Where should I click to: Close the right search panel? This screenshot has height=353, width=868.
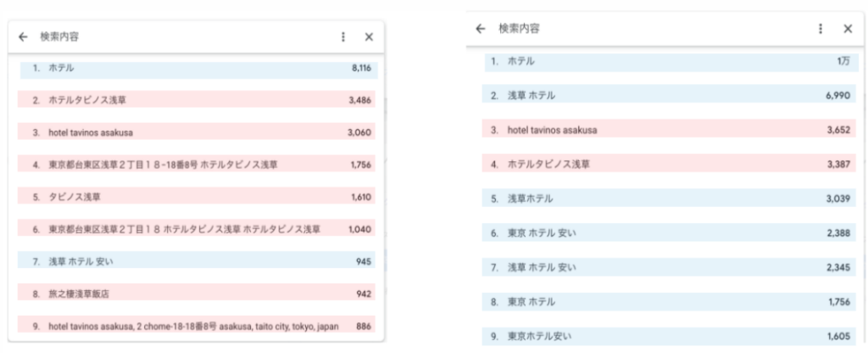click(x=848, y=29)
